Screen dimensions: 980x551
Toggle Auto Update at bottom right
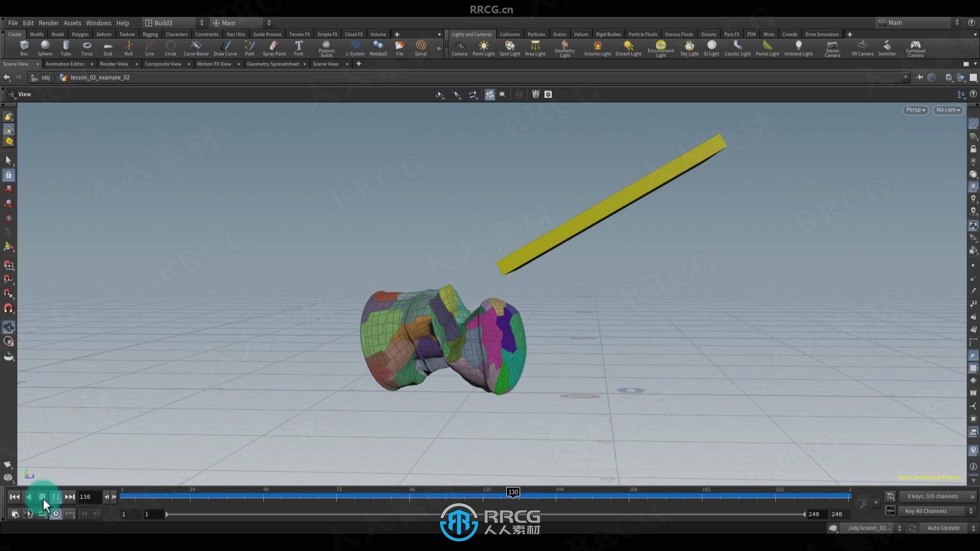(943, 528)
